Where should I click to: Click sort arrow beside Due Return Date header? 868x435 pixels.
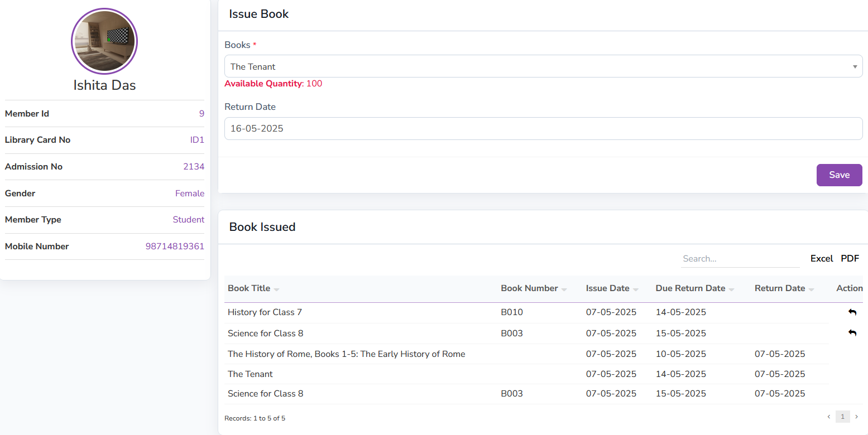(x=732, y=289)
